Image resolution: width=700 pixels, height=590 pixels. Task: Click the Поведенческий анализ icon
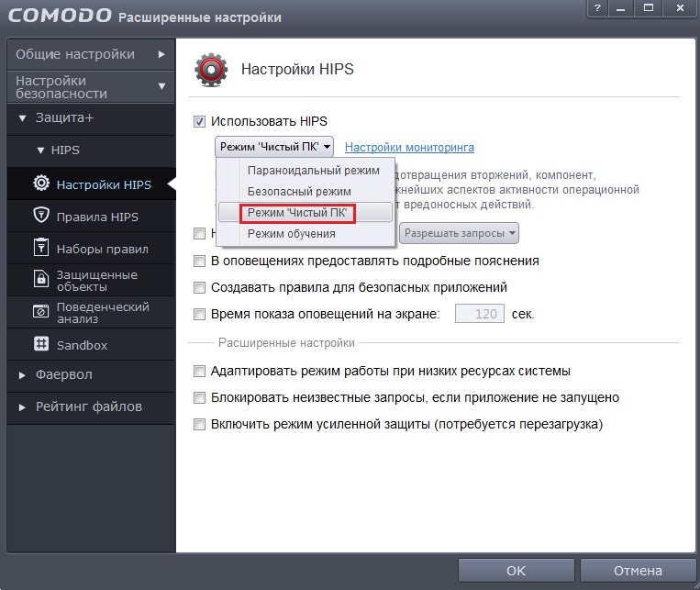tap(41, 311)
